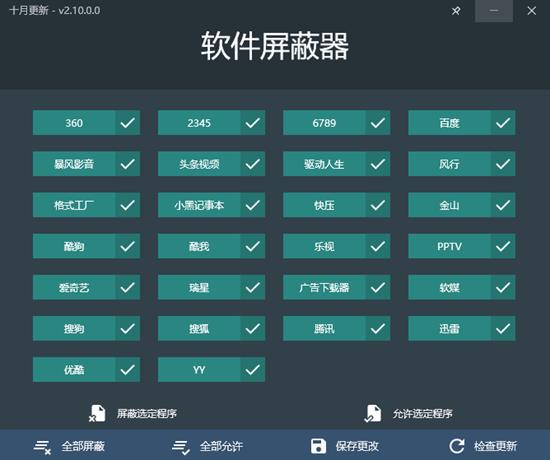The image size is (550, 460).
Task: Select the 2345 program label
Action: (x=199, y=123)
